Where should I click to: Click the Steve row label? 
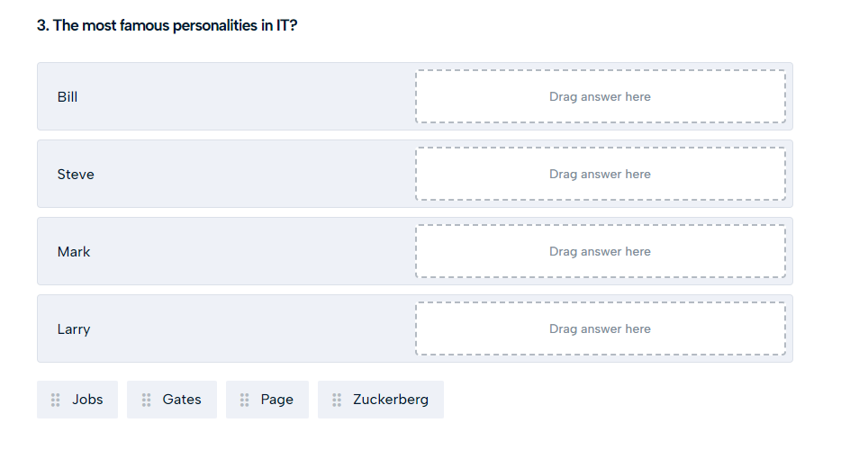click(x=76, y=174)
